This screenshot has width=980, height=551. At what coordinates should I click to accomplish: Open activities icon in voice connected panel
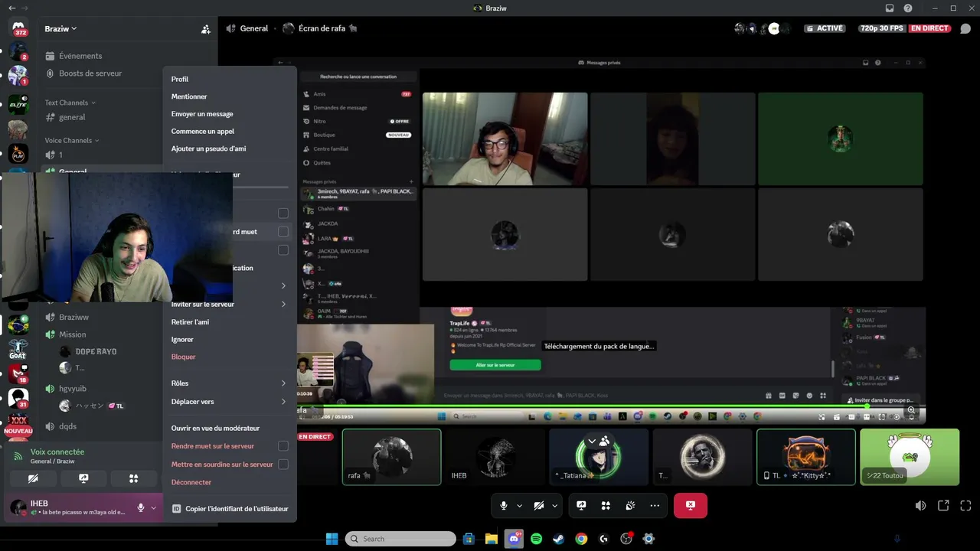point(133,479)
